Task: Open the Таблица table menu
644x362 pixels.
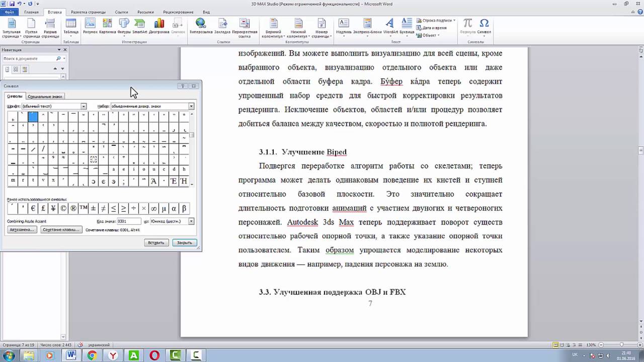Action: [71, 27]
